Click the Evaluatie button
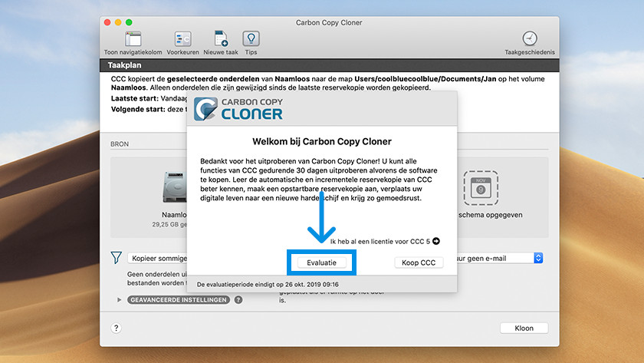 coord(321,262)
